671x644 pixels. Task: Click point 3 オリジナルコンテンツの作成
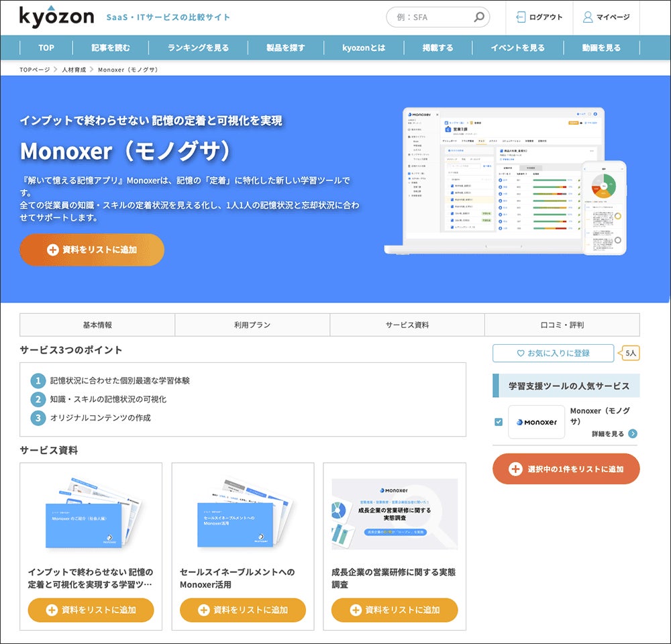pos(100,418)
